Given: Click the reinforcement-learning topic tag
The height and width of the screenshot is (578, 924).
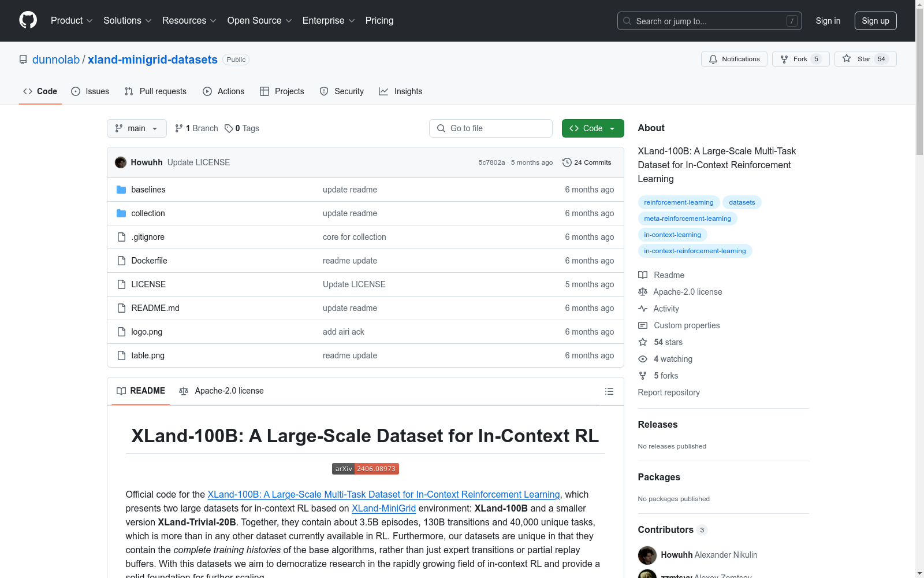Looking at the screenshot, I should pos(679,202).
